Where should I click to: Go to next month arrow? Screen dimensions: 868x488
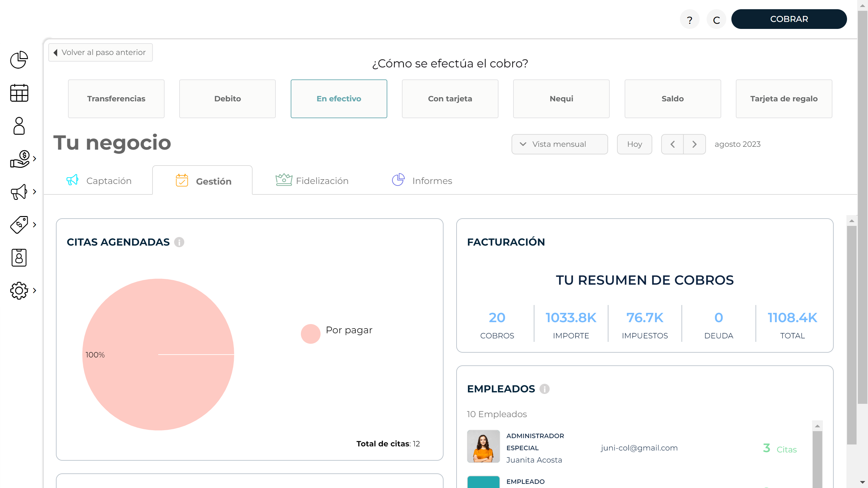pos(695,144)
